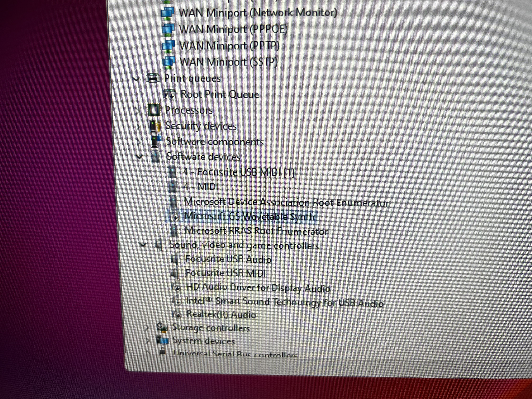The width and height of the screenshot is (532, 399).
Task: Collapse the Print queues category
Action: click(x=136, y=79)
